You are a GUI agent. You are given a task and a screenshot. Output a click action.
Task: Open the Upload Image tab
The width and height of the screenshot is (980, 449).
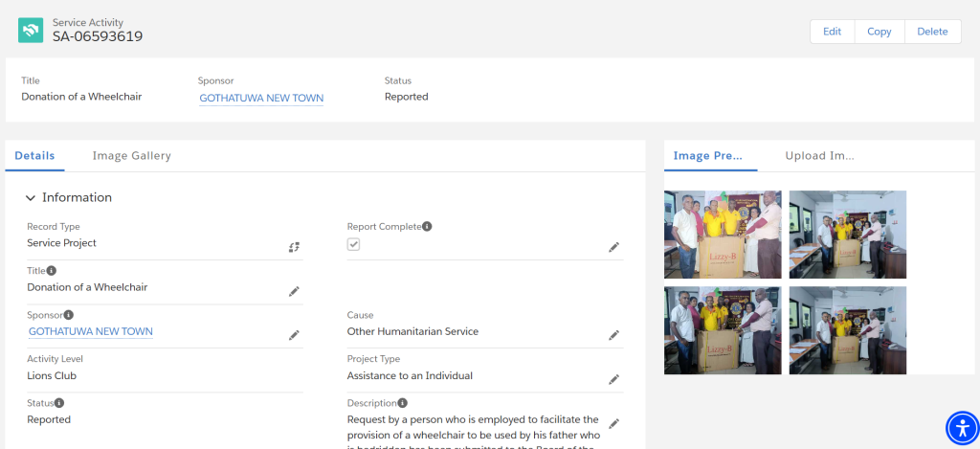[820, 156]
